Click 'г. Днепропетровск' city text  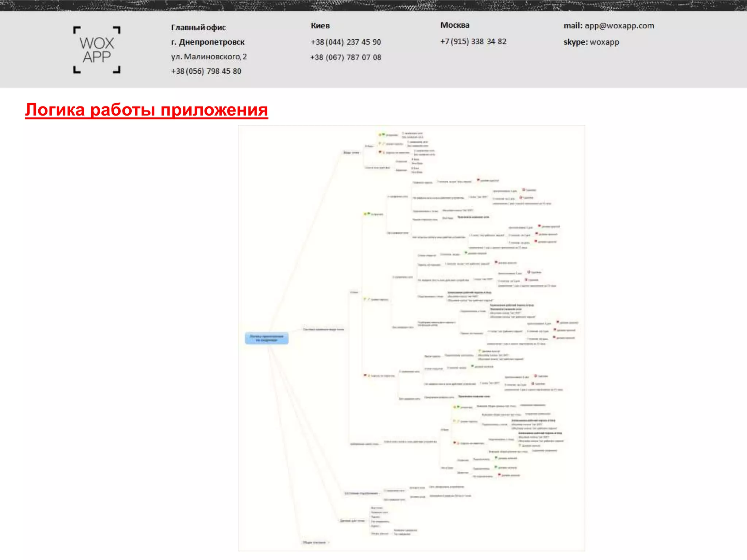[x=208, y=42]
